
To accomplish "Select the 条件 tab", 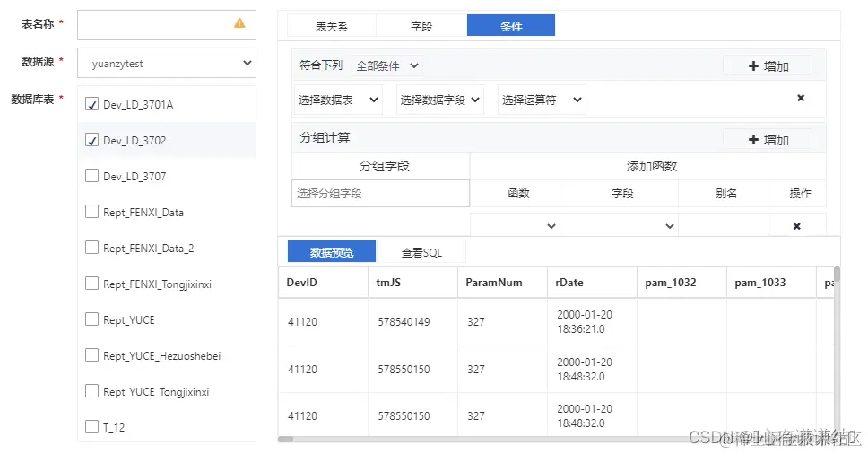I will coord(511,25).
